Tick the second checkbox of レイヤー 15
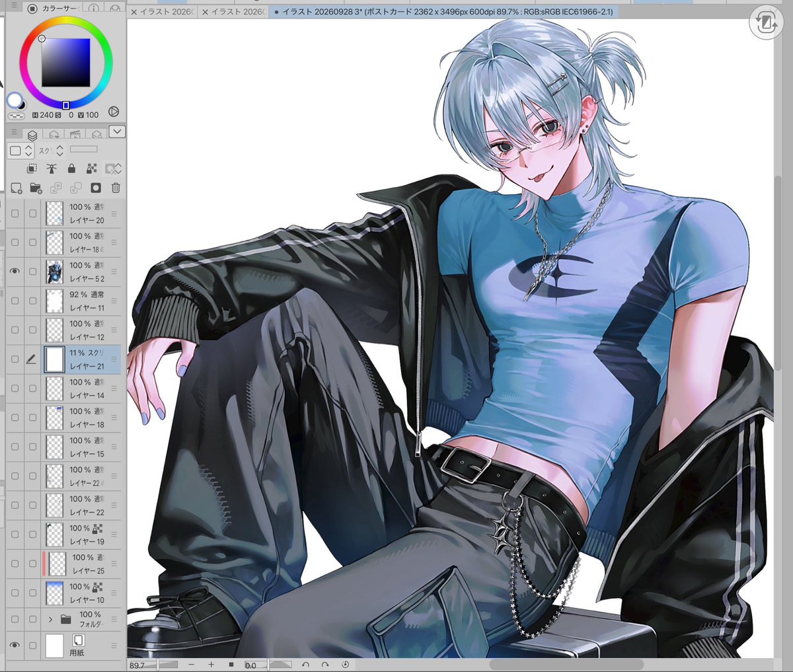 click(32, 447)
